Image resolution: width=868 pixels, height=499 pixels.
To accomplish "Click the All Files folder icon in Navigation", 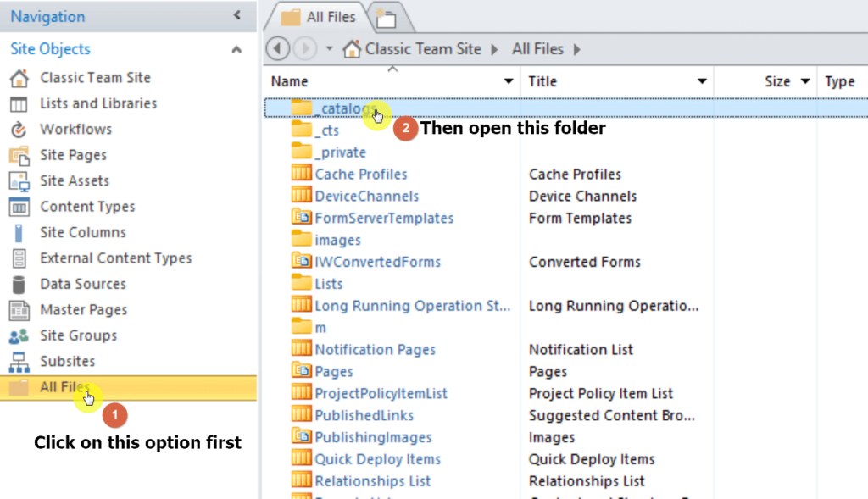I will pos(19,387).
